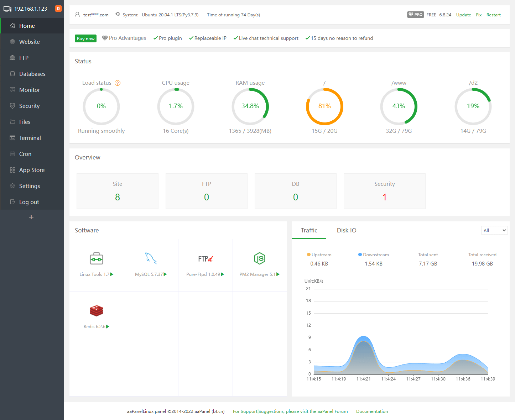
Task: Open the All traffic filter dropdown
Action: [494, 230]
